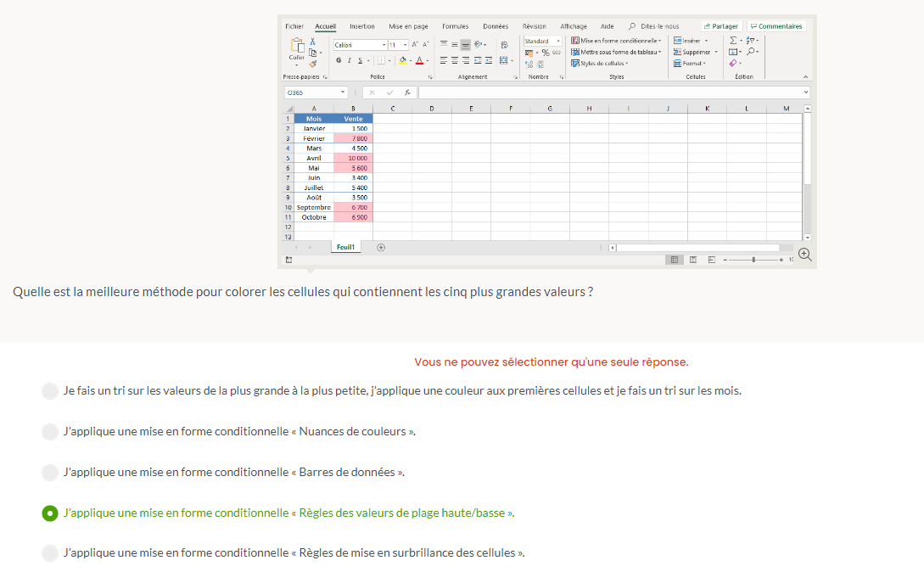Select the 'Règles de mise en surbrillance' answer
Screen dimensions: 924x583
click(x=50, y=553)
